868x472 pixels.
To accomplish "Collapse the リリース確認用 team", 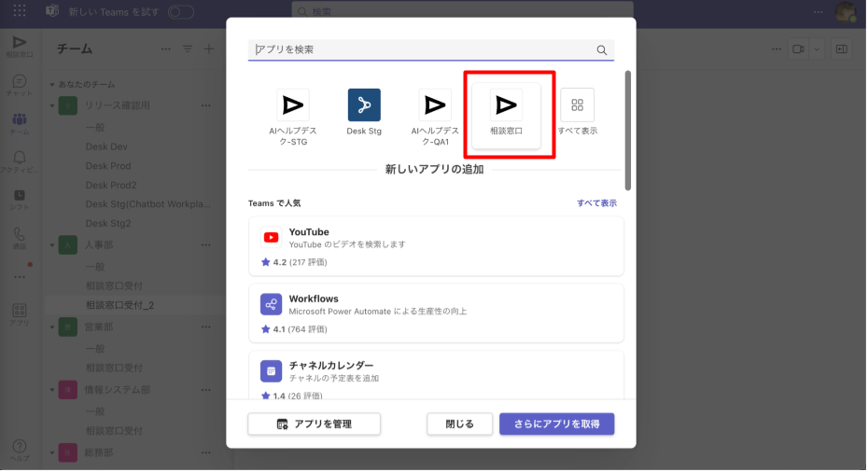I will click(52, 105).
